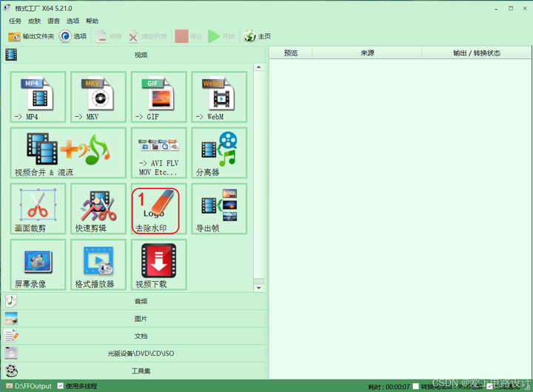
Task: Click the output folder (输出文件夹) toolbar icon
Action: click(14, 36)
